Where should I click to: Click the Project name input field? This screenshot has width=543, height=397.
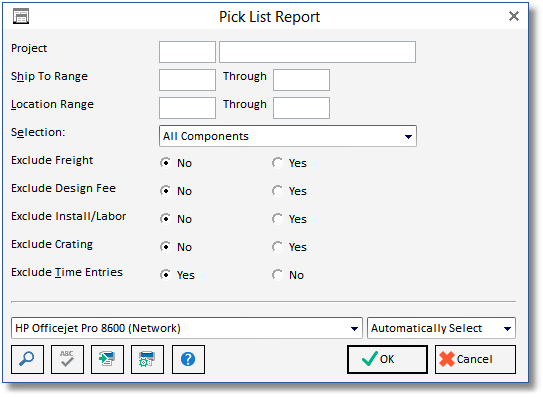coord(317,52)
